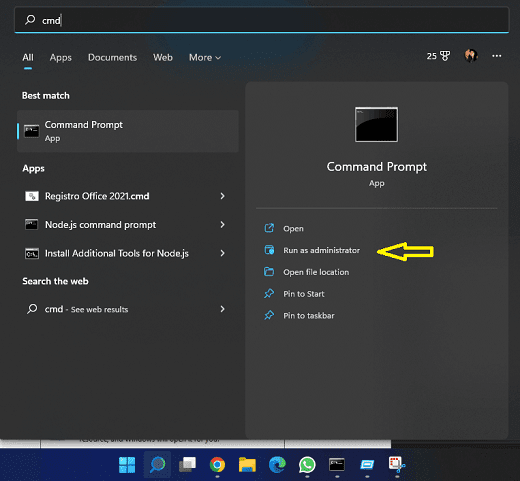This screenshot has width=520, height=481.
Task: Click the Registro Office 2021.cmd file icon
Action: pyautogui.click(x=32, y=196)
